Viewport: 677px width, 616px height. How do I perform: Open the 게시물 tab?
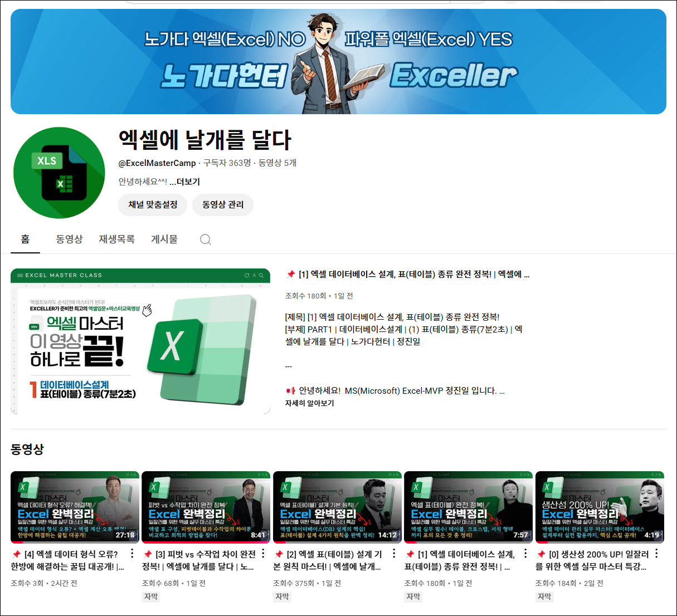click(x=164, y=239)
